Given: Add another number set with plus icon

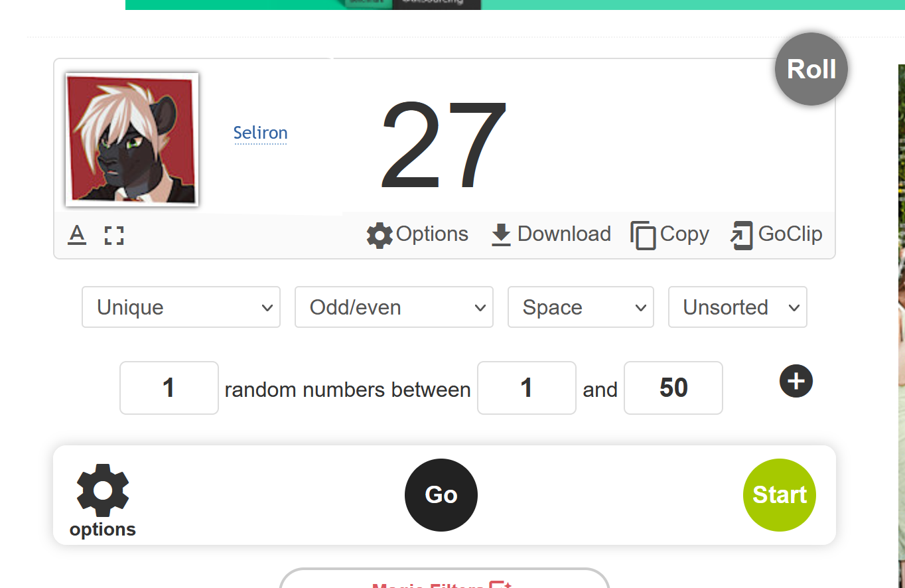Looking at the screenshot, I should 796,381.
